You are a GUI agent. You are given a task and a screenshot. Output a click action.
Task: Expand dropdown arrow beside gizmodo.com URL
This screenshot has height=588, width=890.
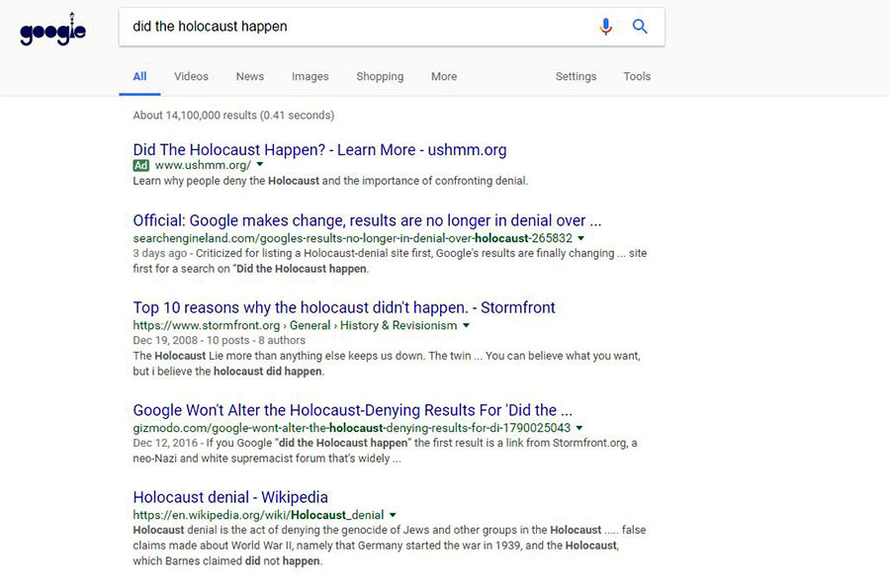point(578,428)
